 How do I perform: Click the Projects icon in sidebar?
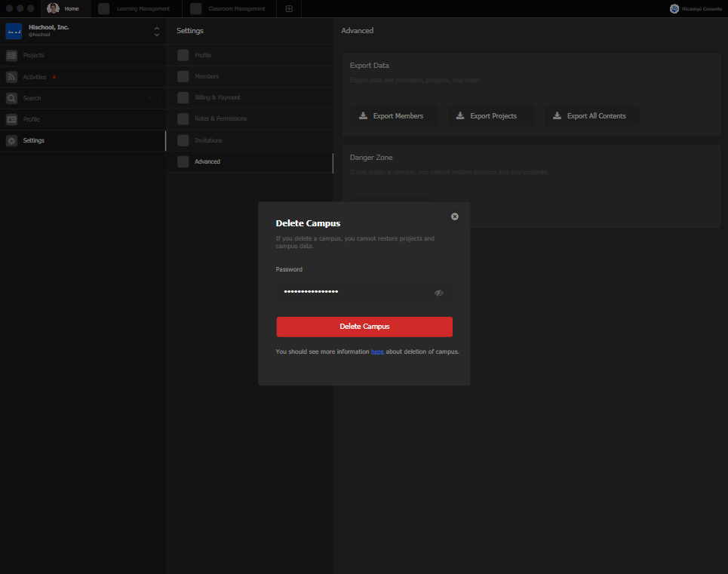[x=11, y=56]
